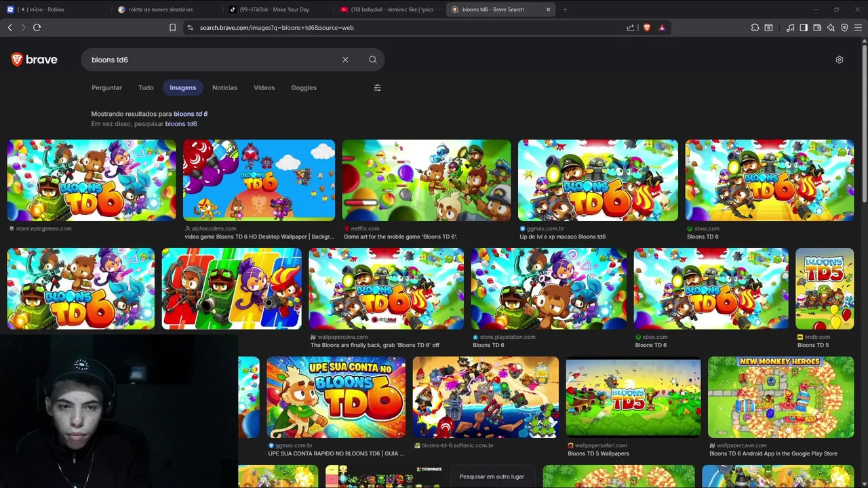The height and width of the screenshot is (488, 868).
Task: Switch to the TikTok Make Your Day tab
Action: (x=278, y=9)
